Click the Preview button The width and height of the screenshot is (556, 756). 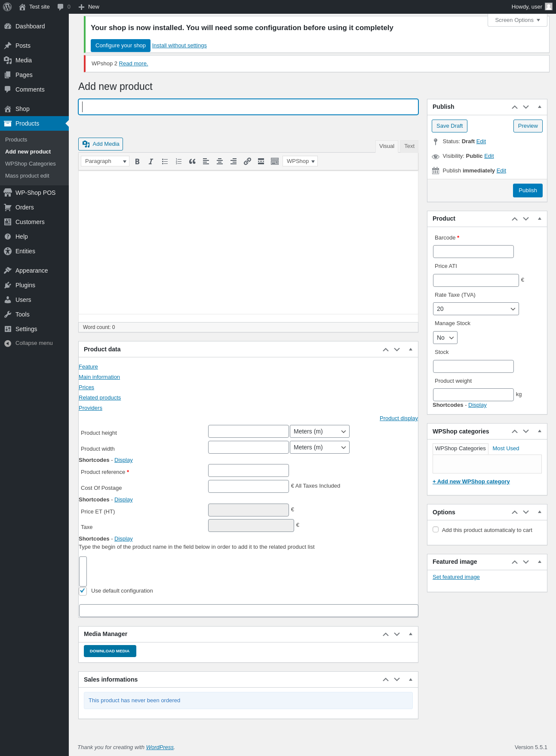point(528,126)
